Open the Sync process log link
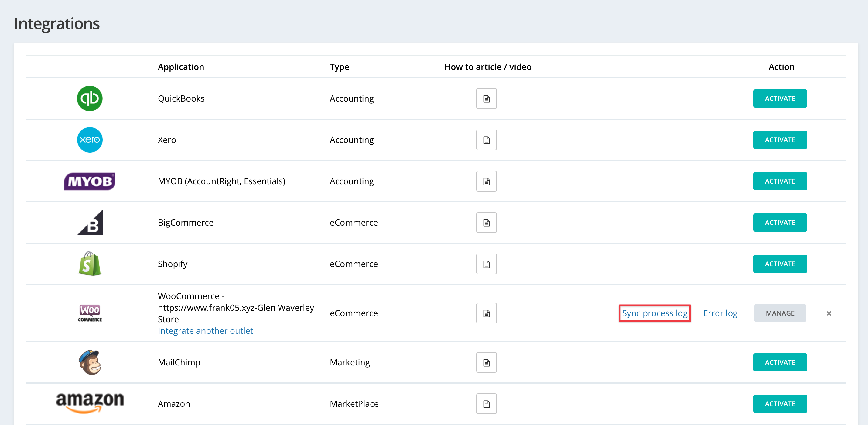Screen dimensions: 868x425 [654, 313]
